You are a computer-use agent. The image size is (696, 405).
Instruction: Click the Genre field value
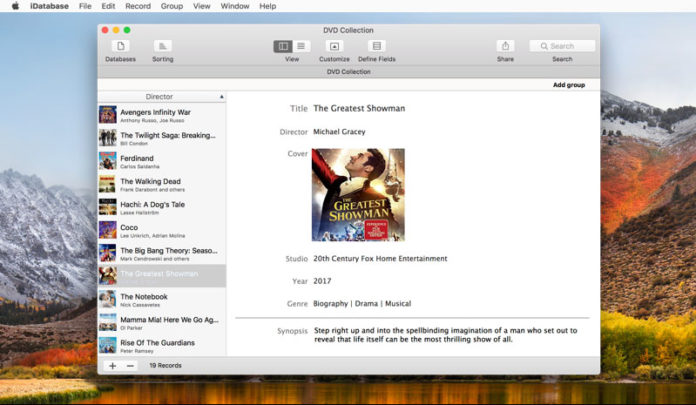[x=362, y=304]
